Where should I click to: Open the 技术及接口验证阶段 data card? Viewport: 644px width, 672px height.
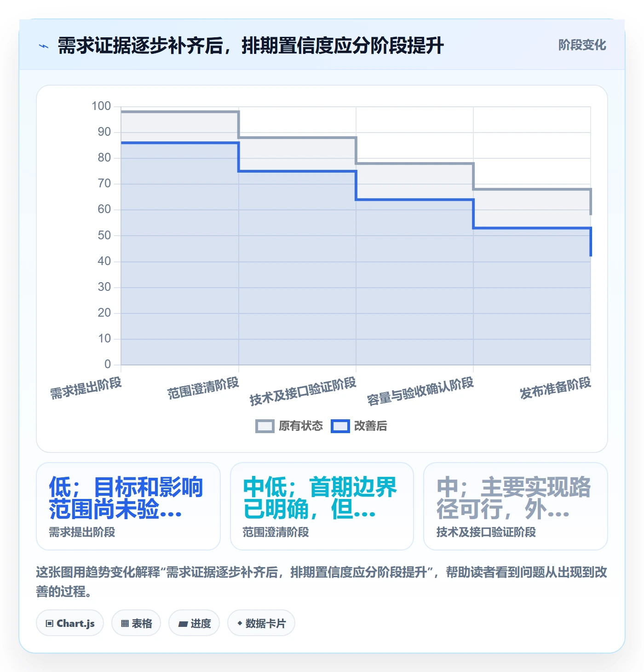(516, 506)
